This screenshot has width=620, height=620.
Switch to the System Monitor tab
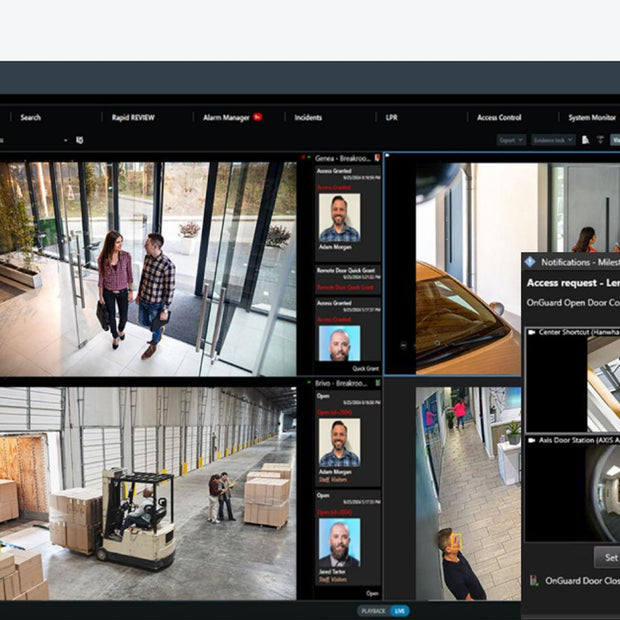click(x=592, y=117)
